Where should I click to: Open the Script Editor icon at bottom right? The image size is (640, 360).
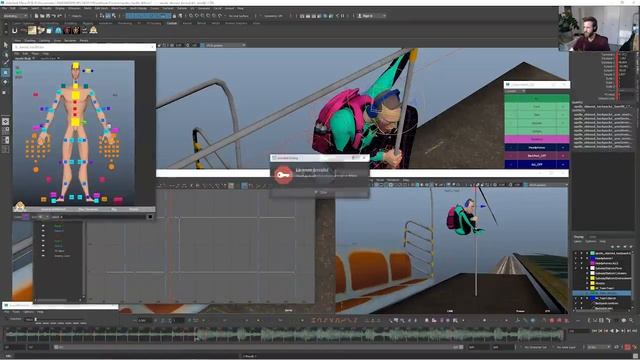pyautogui.click(x=635, y=356)
